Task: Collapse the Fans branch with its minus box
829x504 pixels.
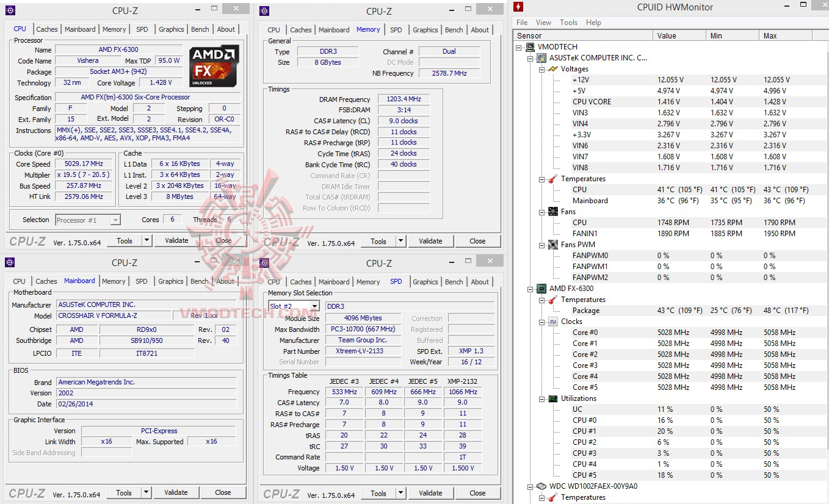Action: coord(542,212)
